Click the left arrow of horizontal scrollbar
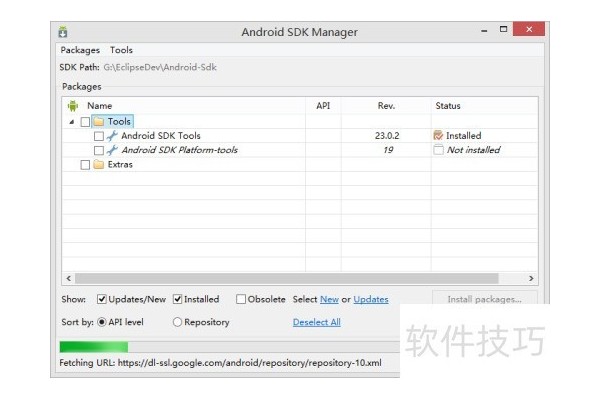Image resolution: width=600 pixels, height=400 pixels. pyautogui.click(x=68, y=278)
